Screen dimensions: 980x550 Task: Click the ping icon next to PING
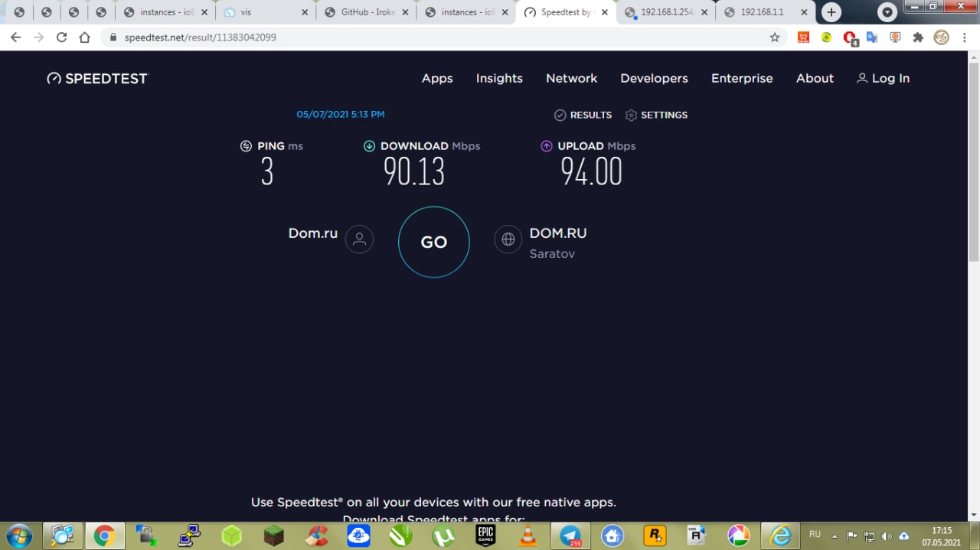point(246,146)
